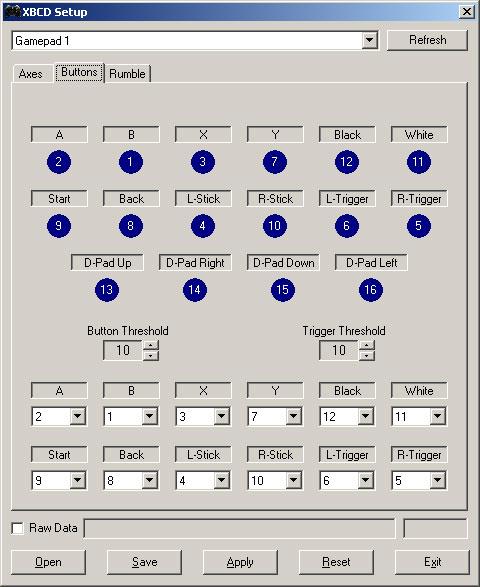Image resolution: width=480 pixels, height=587 pixels.
Task: Click the long Raw Data output field
Action: point(239,529)
